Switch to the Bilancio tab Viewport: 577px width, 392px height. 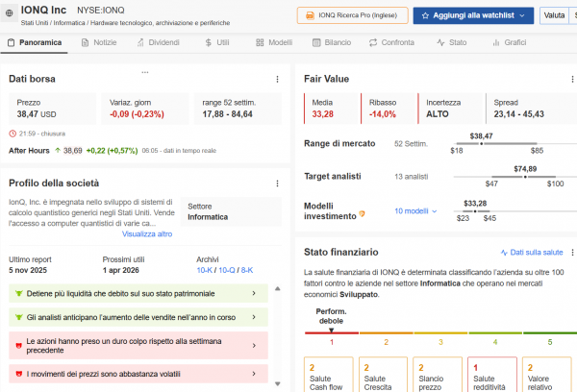click(x=331, y=43)
